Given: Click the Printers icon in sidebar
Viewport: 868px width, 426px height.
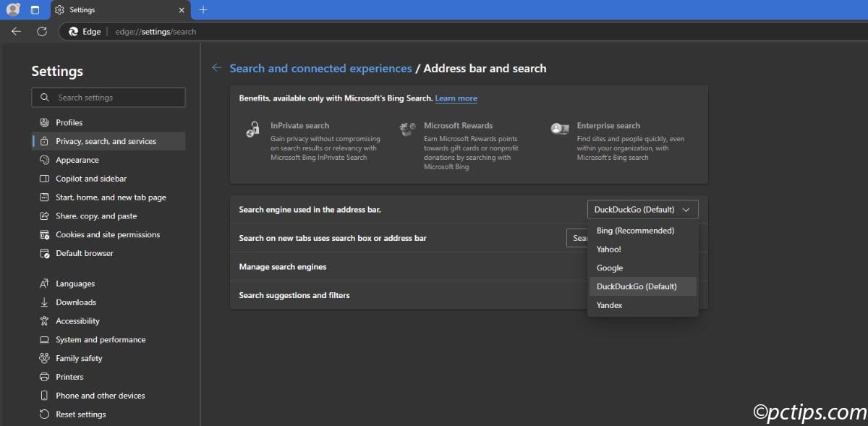Looking at the screenshot, I should coord(44,377).
